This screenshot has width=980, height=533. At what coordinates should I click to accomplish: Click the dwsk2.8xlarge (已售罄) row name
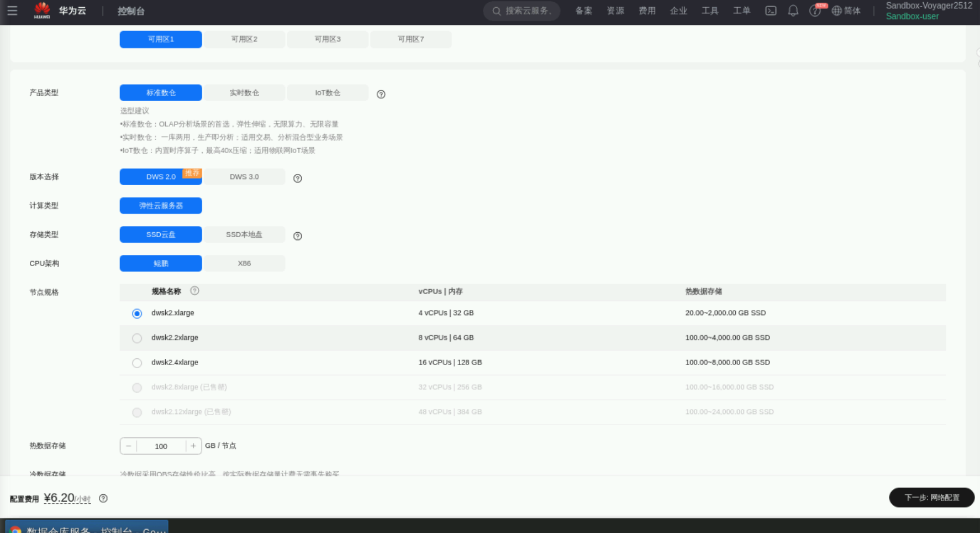189,387
